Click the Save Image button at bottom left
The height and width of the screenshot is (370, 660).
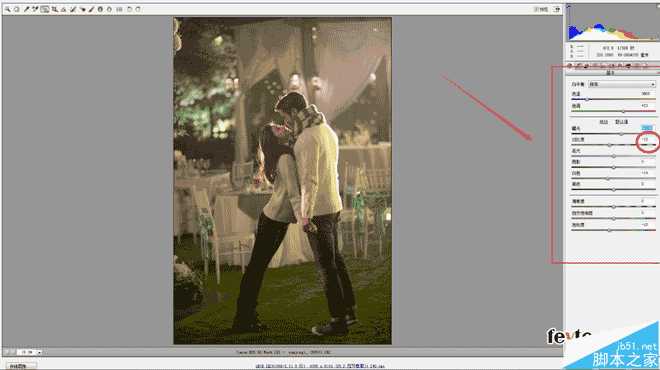pyautogui.click(x=20, y=366)
